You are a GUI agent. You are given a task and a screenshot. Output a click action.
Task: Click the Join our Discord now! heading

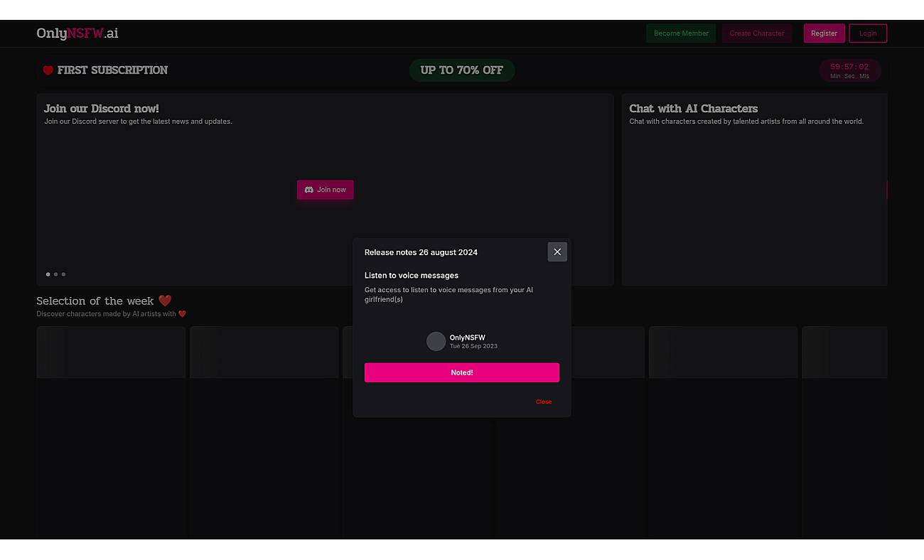coord(102,109)
